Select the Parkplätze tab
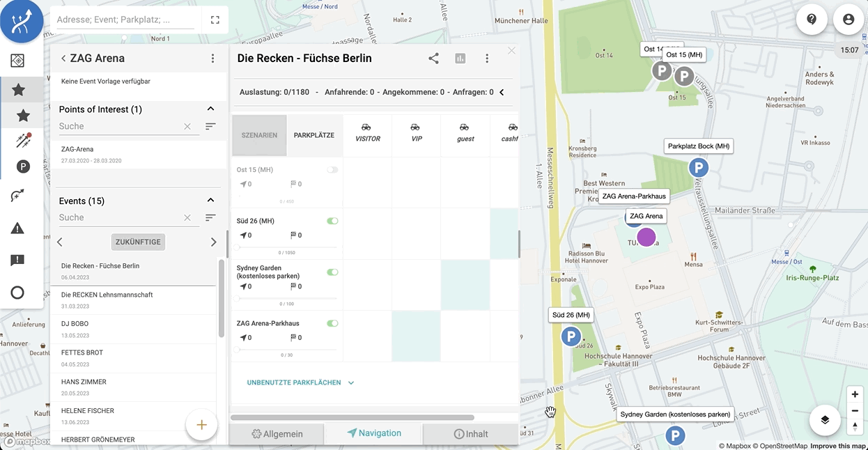This screenshot has width=868, height=450. pos(314,135)
